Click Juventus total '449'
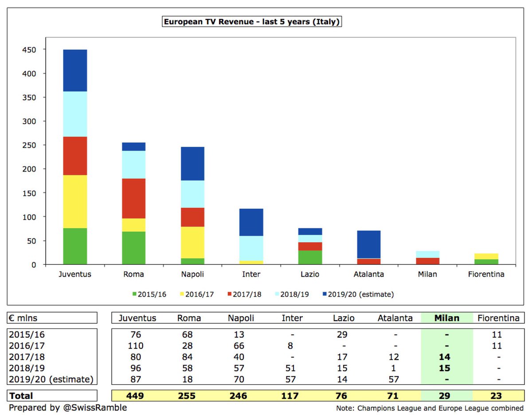The width and height of the screenshot is (532, 415). pyautogui.click(x=135, y=396)
